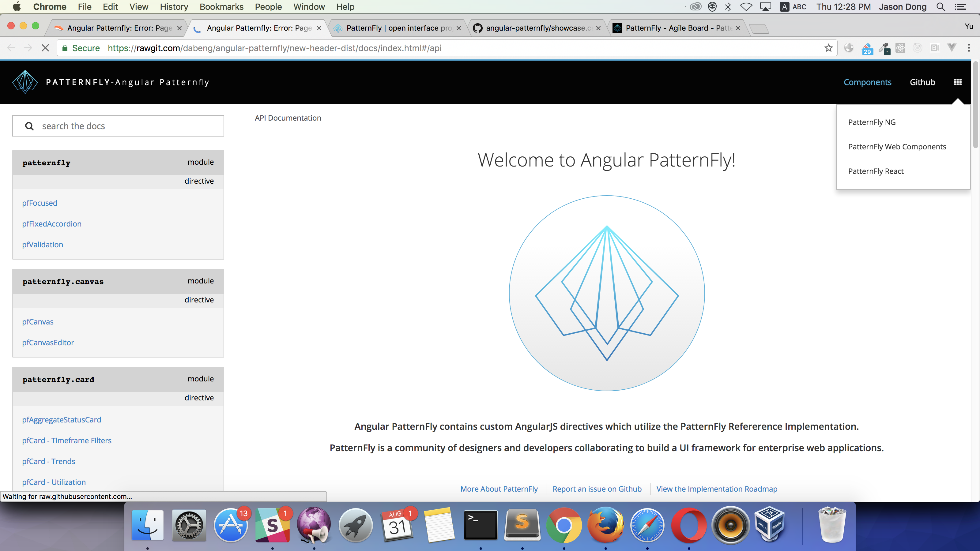
Task: Open Firefox from the dock
Action: point(605,526)
